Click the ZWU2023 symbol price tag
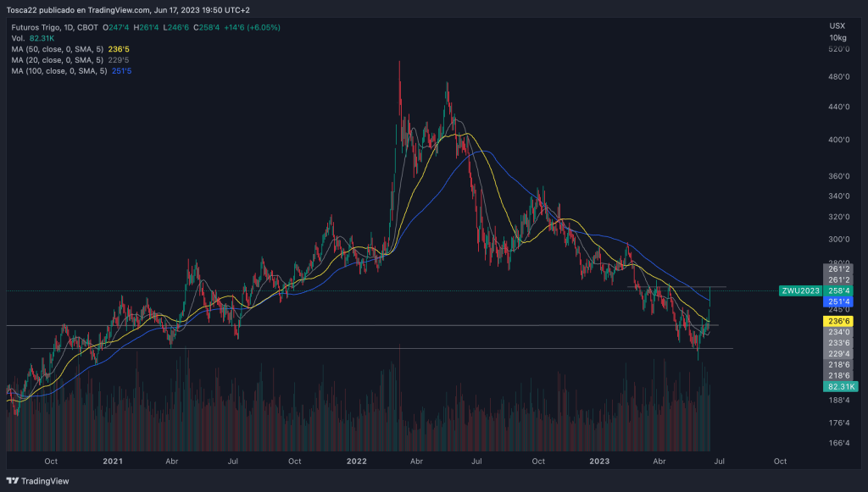 click(799, 290)
